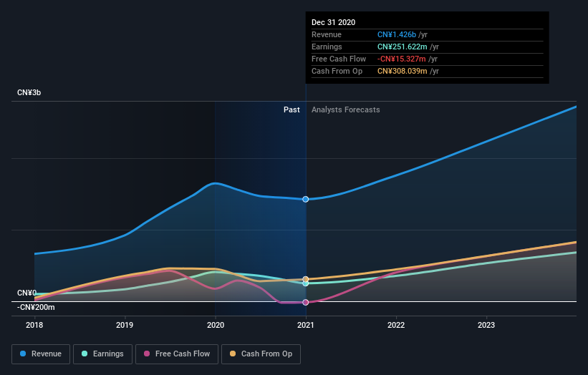Click the CN¥251.622m earnings value
The width and height of the screenshot is (588, 375).
coord(403,47)
